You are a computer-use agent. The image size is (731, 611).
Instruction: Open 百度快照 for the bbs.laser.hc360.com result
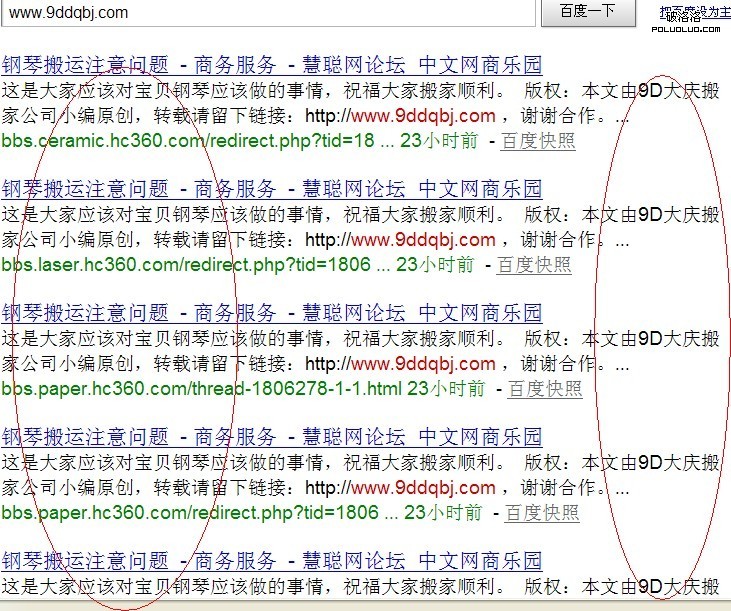[534, 265]
